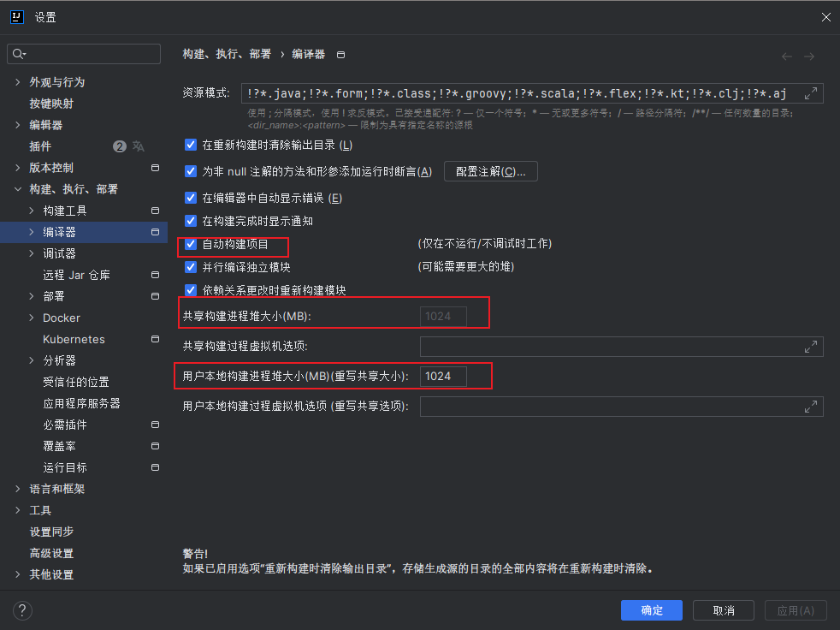This screenshot has width=840, height=630.
Task: Click project-level icon beside 运行目标
Action: 156,467
